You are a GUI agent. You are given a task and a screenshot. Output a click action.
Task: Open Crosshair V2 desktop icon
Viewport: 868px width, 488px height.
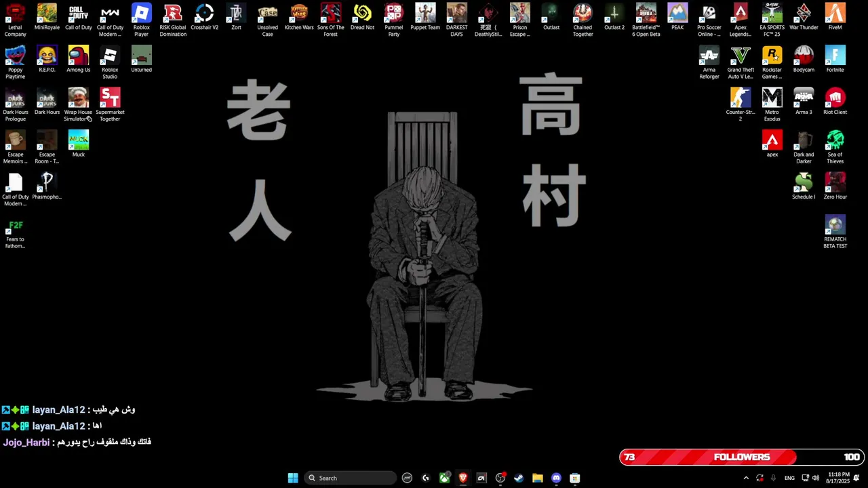click(204, 17)
